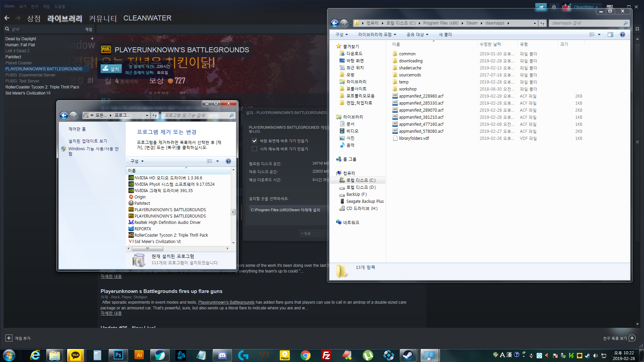644x362 pixels.
Task: Click 설치된 업데이트 보기 link
Action: tap(88, 141)
